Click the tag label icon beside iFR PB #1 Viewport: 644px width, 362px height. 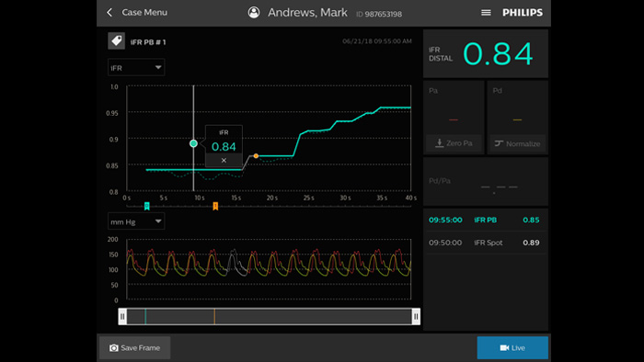click(116, 41)
